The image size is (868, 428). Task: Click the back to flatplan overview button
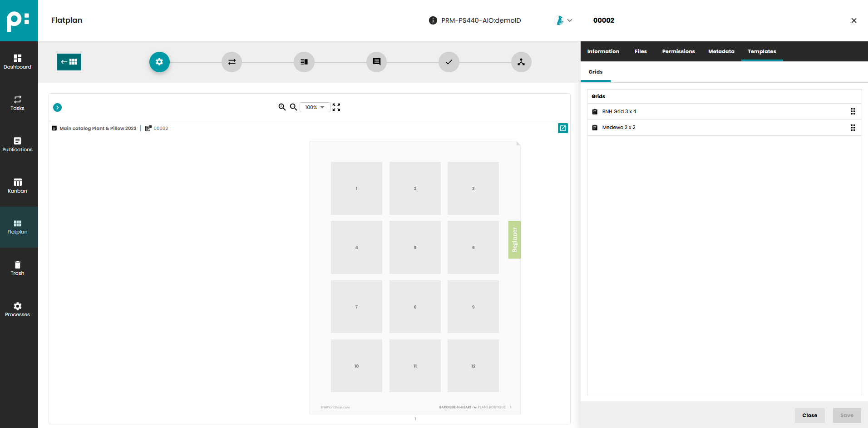69,62
